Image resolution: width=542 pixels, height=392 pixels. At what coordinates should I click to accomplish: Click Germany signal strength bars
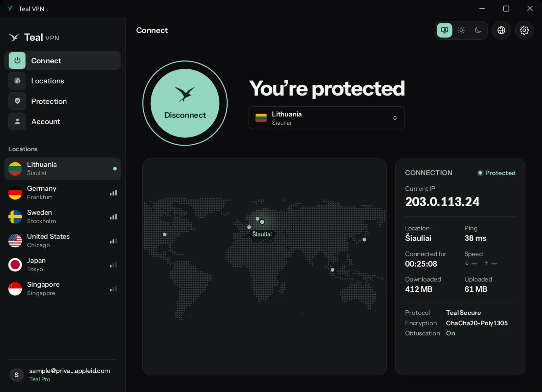(113, 193)
